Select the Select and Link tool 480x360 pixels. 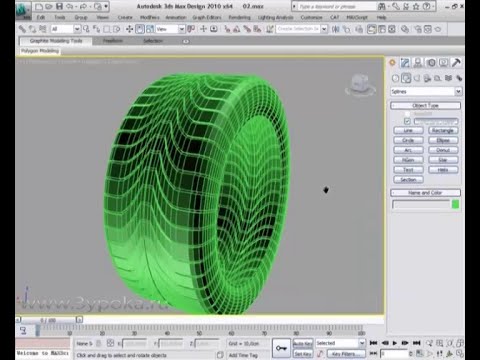coord(22,29)
